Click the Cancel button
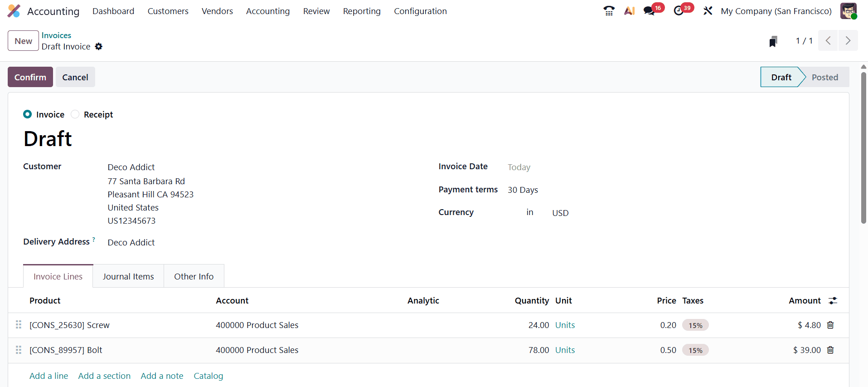 [x=75, y=77]
